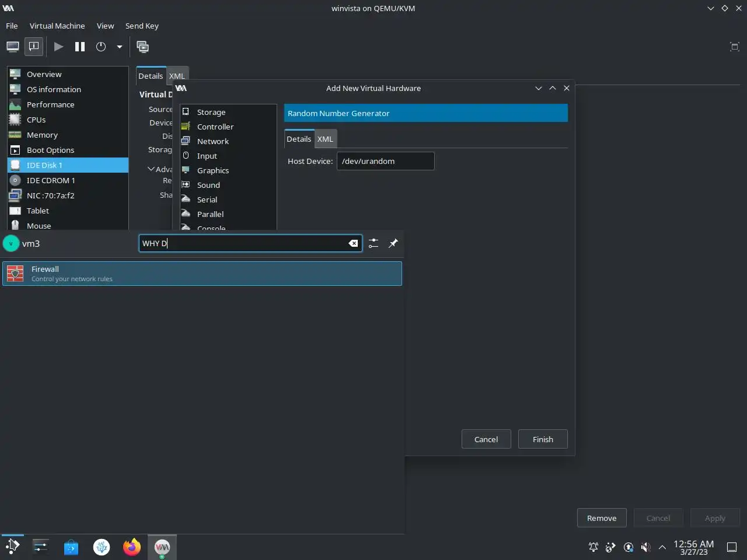Viewport: 747px width, 560px height.
Task: Click the show desktop button
Action: (x=732, y=547)
